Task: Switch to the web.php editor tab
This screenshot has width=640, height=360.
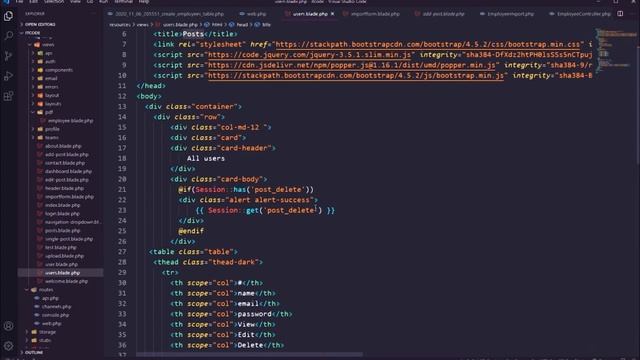Action: (x=253, y=14)
